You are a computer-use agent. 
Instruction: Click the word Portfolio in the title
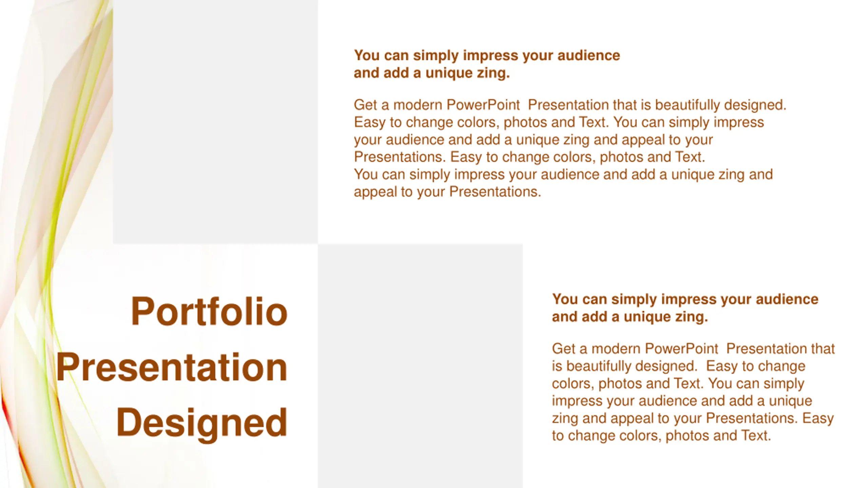[x=209, y=311]
